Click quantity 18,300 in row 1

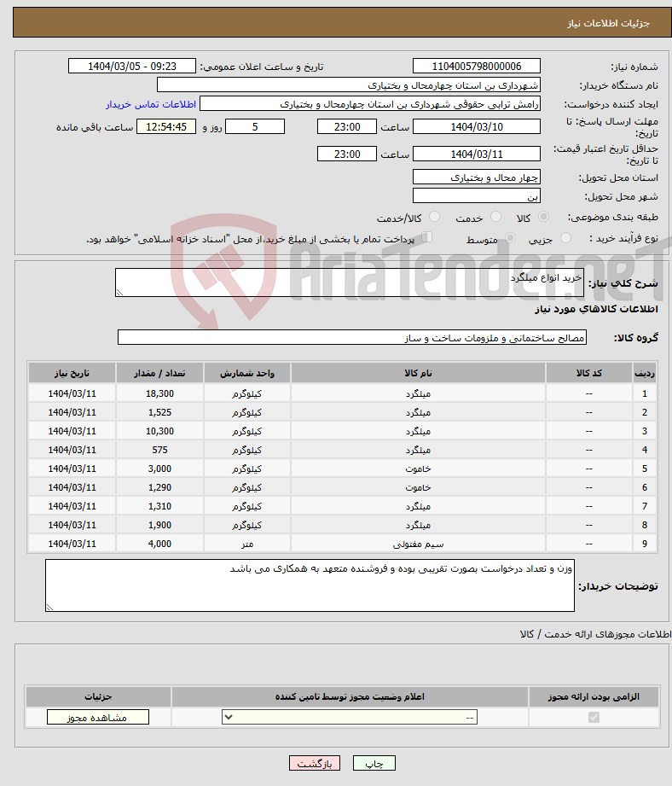(159, 394)
